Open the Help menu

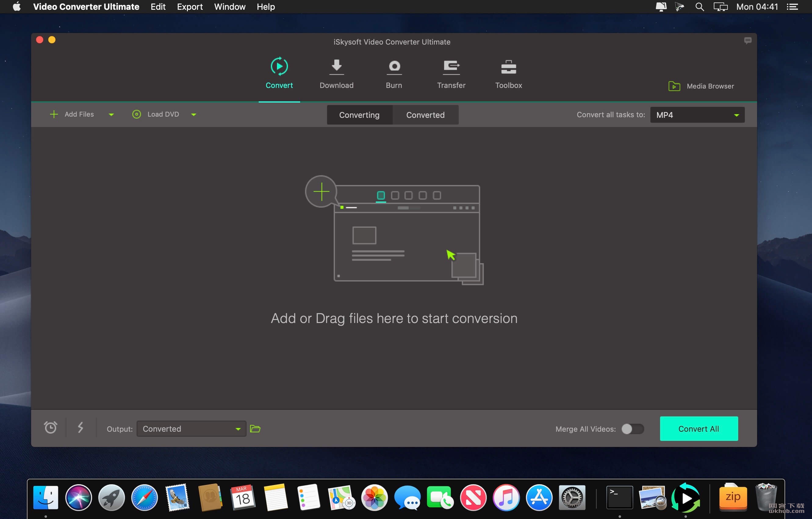[x=265, y=7]
